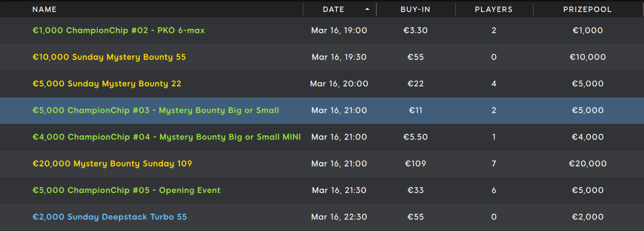Click the DATE column header text
This screenshot has width=644, height=231.
click(x=333, y=9)
